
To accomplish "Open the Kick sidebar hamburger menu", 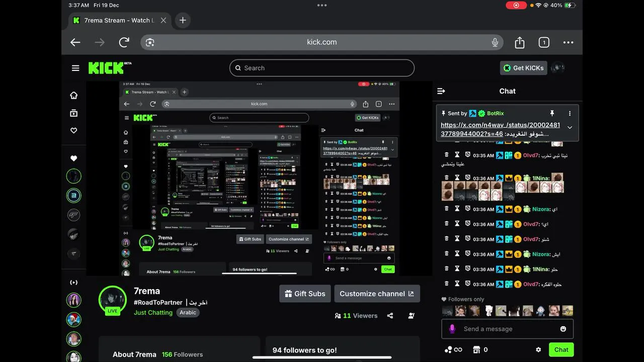I will (75, 68).
